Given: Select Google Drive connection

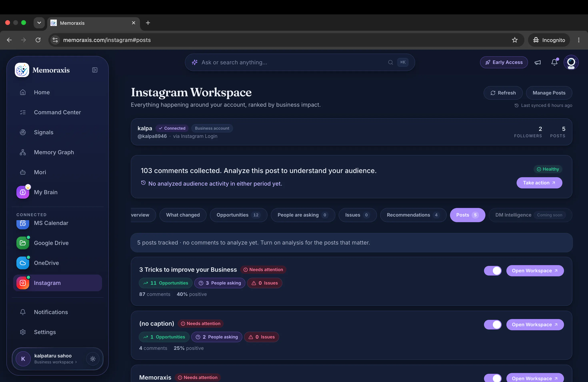Looking at the screenshot, I should tap(58, 243).
